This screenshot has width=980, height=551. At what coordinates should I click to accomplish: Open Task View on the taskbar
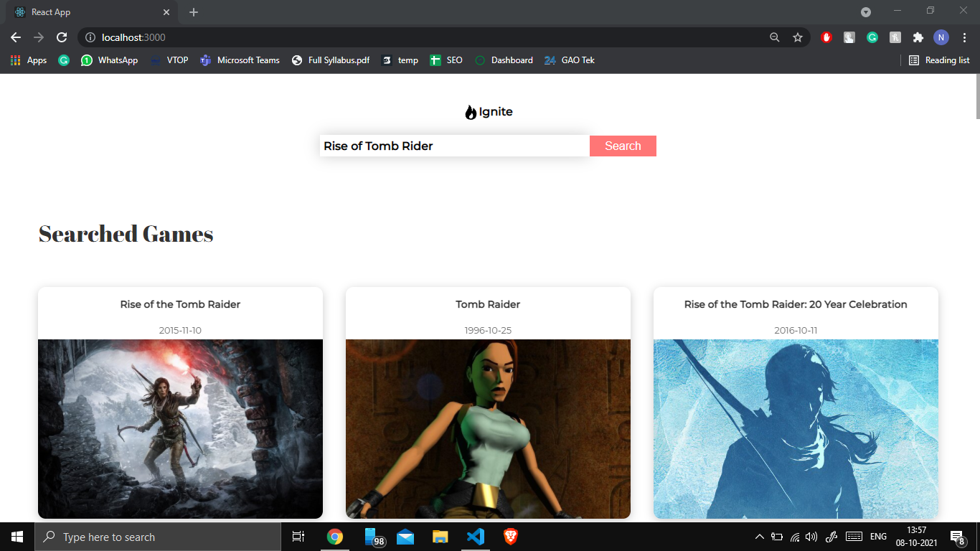point(298,537)
